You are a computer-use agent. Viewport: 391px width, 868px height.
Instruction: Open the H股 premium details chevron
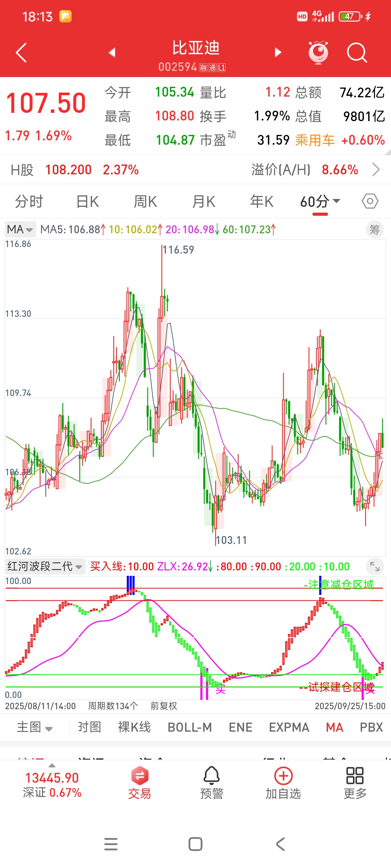[376, 169]
